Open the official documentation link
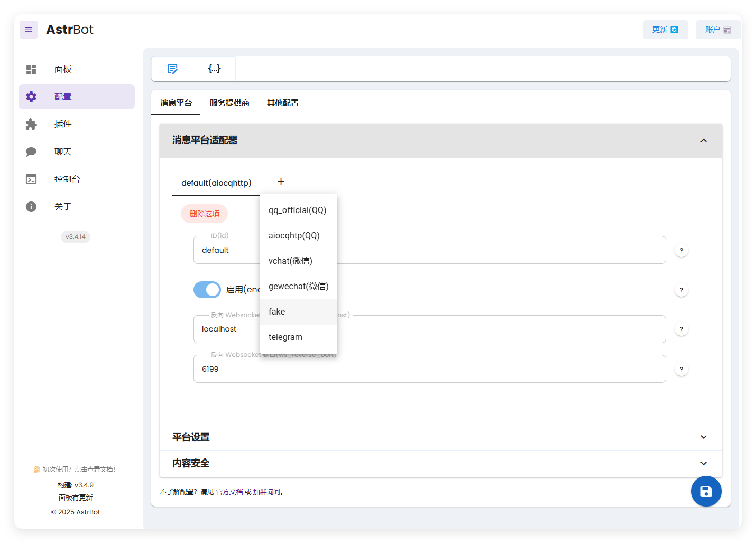 [x=229, y=492]
